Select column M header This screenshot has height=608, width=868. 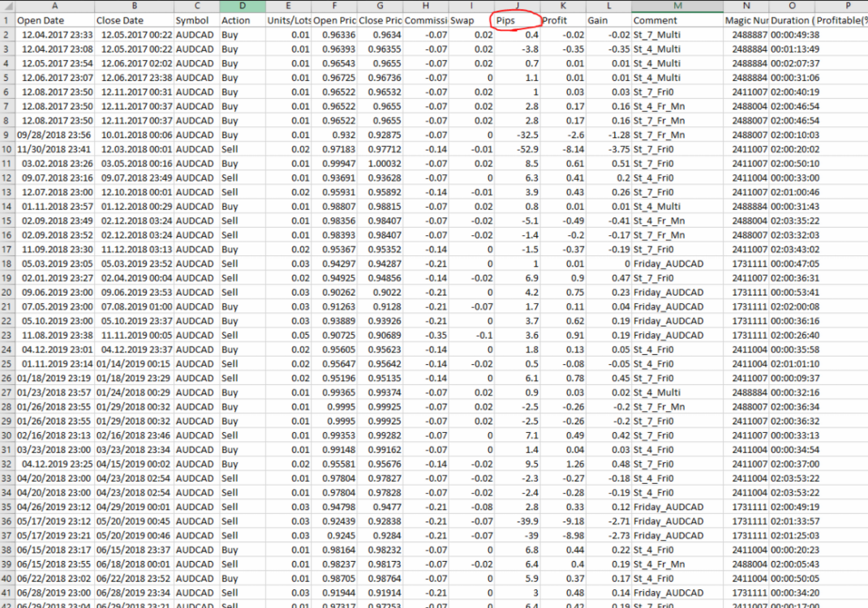pyautogui.click(x=677, y=6)
